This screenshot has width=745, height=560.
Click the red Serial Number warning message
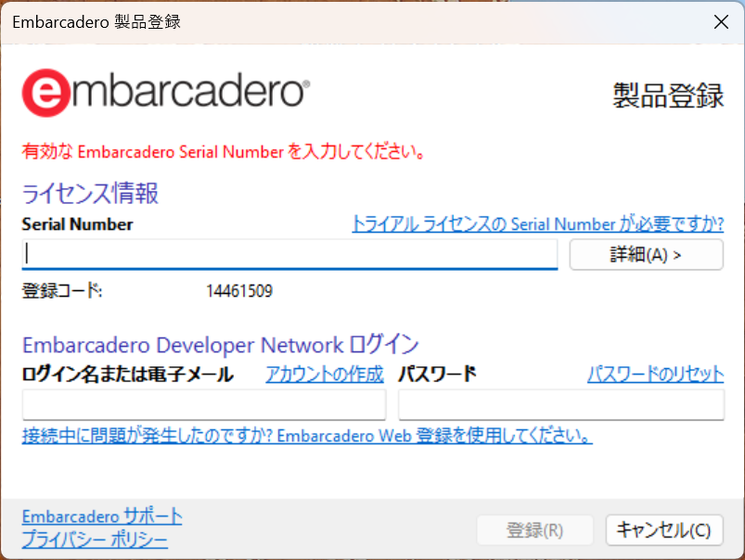click(224, 152)
